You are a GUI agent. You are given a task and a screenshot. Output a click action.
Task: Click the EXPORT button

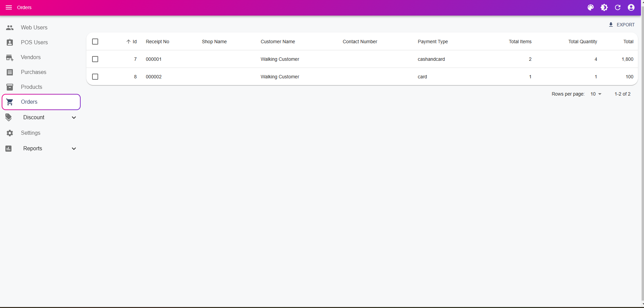tap(622, 25)
